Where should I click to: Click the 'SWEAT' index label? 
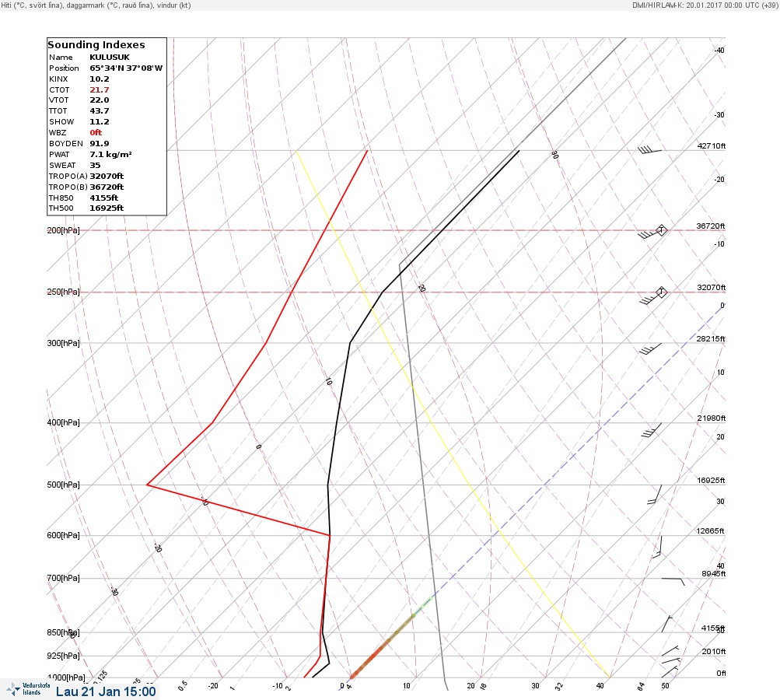click(x=62, y=165)
